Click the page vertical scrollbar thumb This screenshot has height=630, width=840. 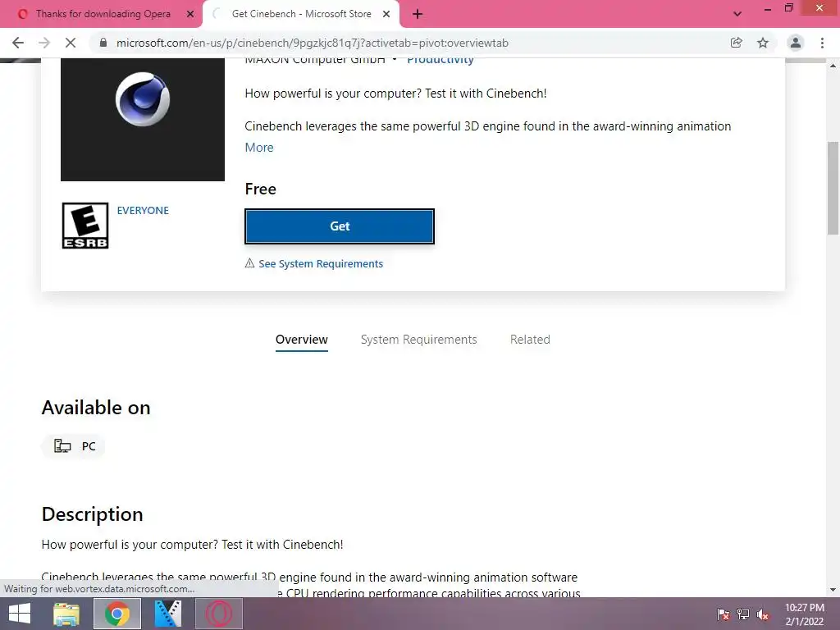click(833, 188)
